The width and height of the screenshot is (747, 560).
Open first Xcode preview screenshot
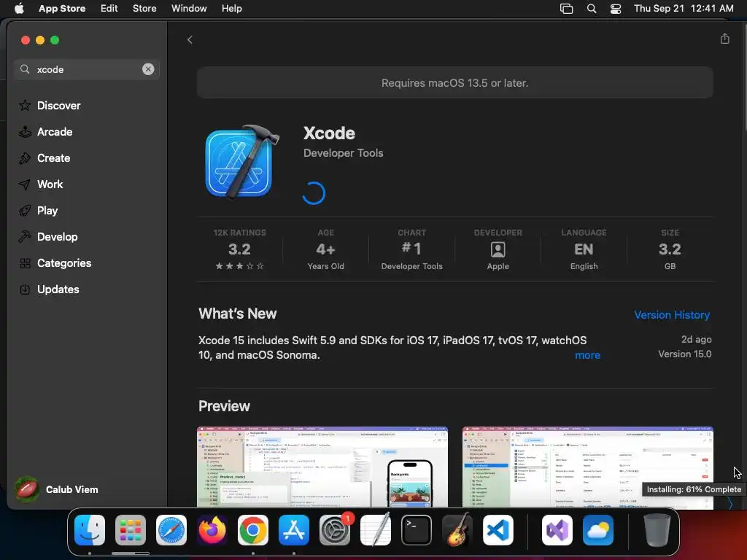coord(322,467)
